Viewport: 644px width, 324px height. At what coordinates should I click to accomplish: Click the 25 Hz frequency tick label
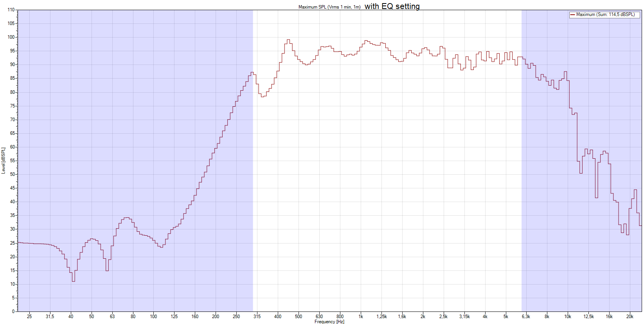pyautogui.click(x=29, y=317)
